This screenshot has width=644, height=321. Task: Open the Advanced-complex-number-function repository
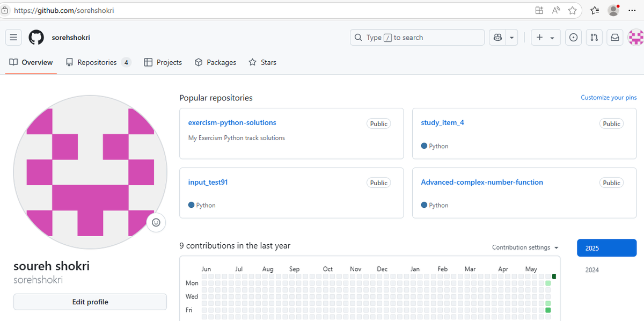click(482, 183)
